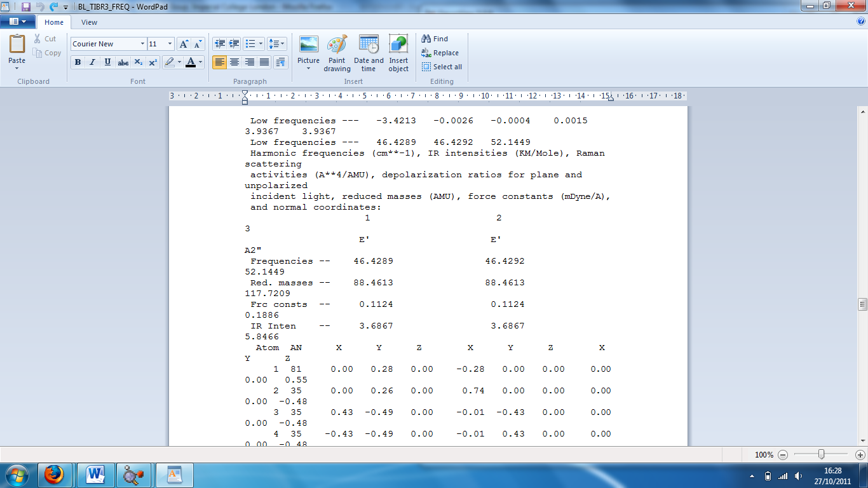868x488 pixels.
Task: Insert a Paint drawing
Action: [x=337, y=53]
